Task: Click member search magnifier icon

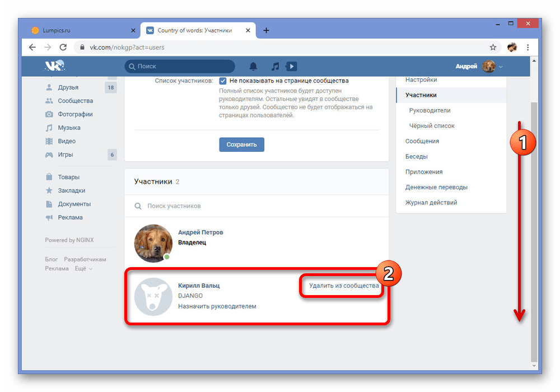Action: (x=138, y=206)
